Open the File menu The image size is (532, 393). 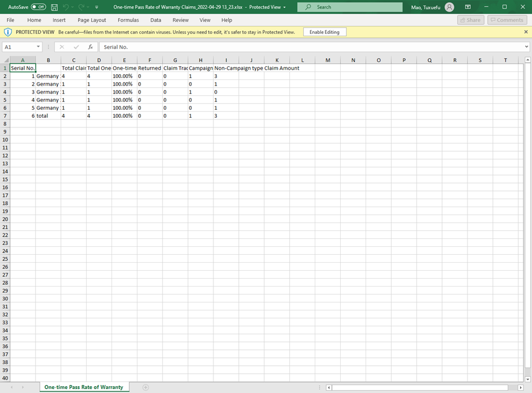11,20
